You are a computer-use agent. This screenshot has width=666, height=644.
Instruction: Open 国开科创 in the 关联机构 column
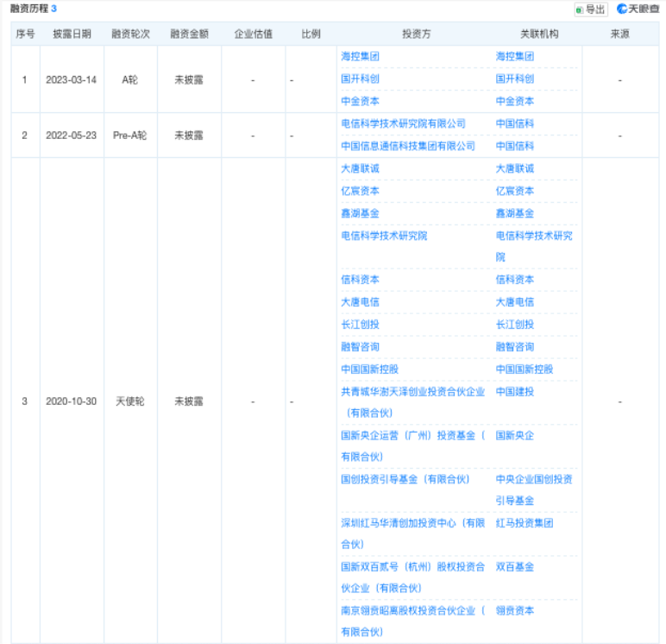(514, 79)
